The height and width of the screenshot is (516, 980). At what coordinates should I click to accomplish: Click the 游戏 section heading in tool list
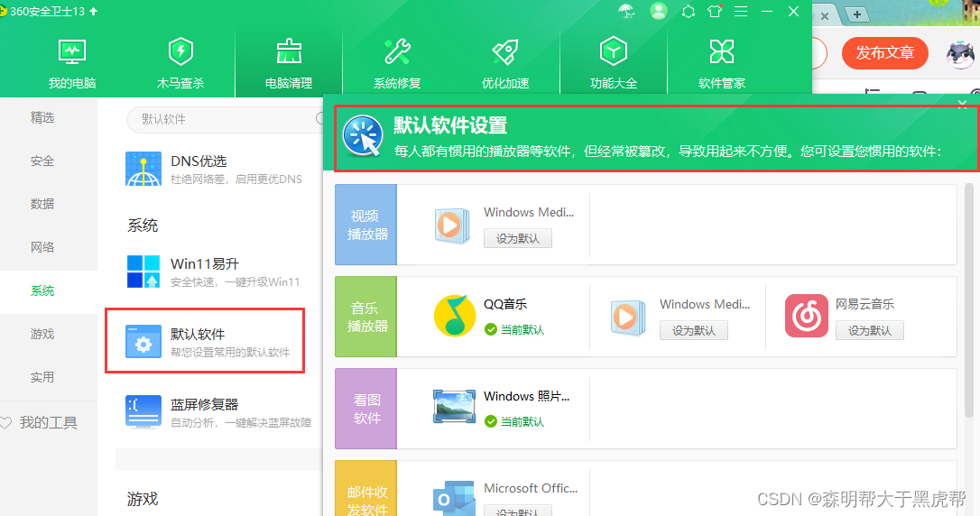(143, 499)
